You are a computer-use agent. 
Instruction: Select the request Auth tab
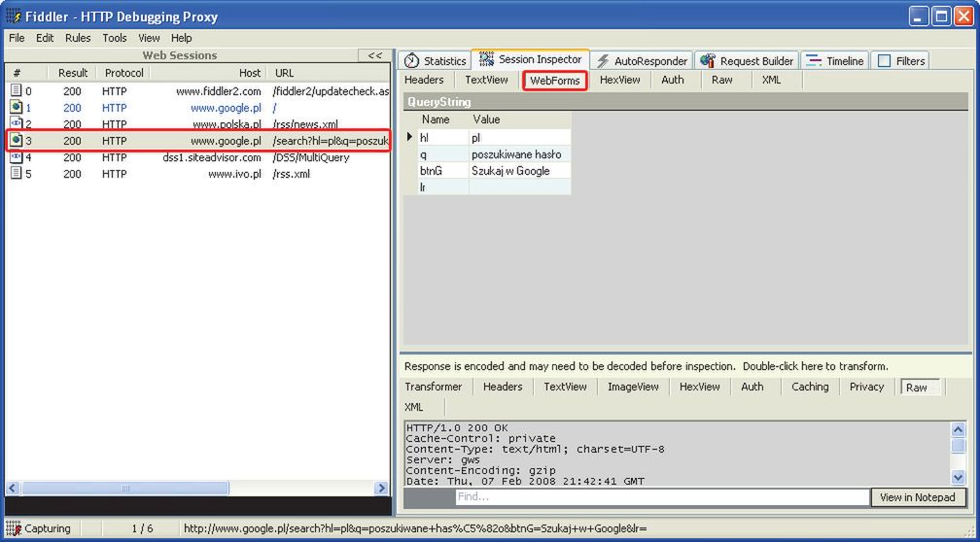tap(673, 80)
